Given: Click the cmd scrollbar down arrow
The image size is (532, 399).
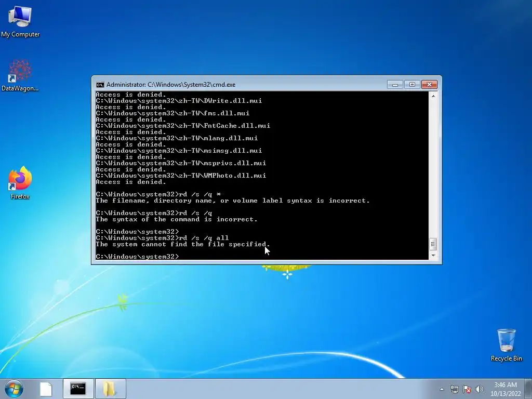Looking at the screenshot, I should coord(433,255).
